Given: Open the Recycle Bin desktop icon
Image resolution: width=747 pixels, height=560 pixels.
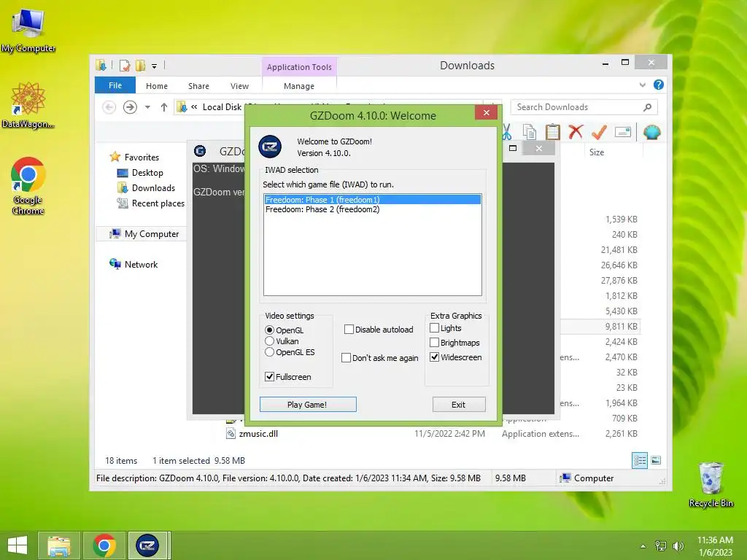Looking at the screenshot, I should (x=711, y=484).
